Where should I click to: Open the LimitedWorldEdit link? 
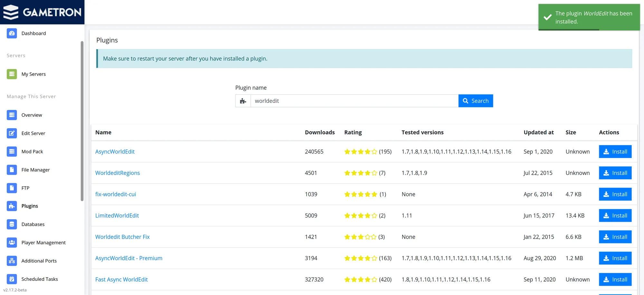(117, 215)
